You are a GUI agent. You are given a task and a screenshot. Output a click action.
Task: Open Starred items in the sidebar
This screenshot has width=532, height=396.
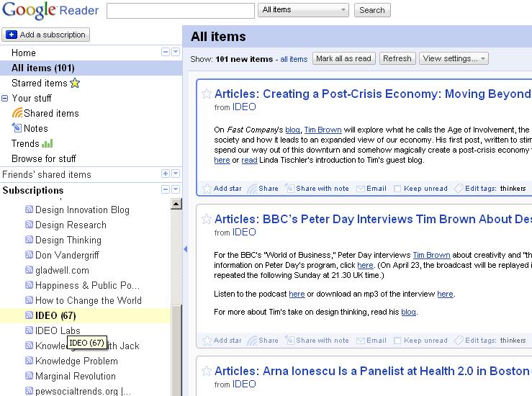(40, 83)
